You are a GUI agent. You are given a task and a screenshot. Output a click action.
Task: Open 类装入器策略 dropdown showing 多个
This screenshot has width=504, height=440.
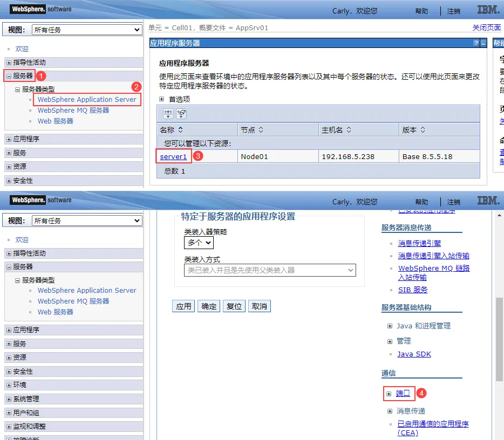(199, 243)
